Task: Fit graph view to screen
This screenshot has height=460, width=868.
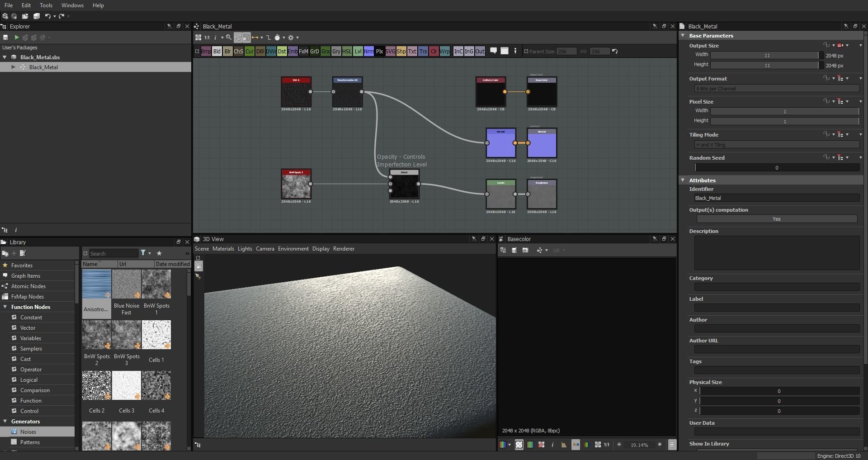Action: pos(198,38)
